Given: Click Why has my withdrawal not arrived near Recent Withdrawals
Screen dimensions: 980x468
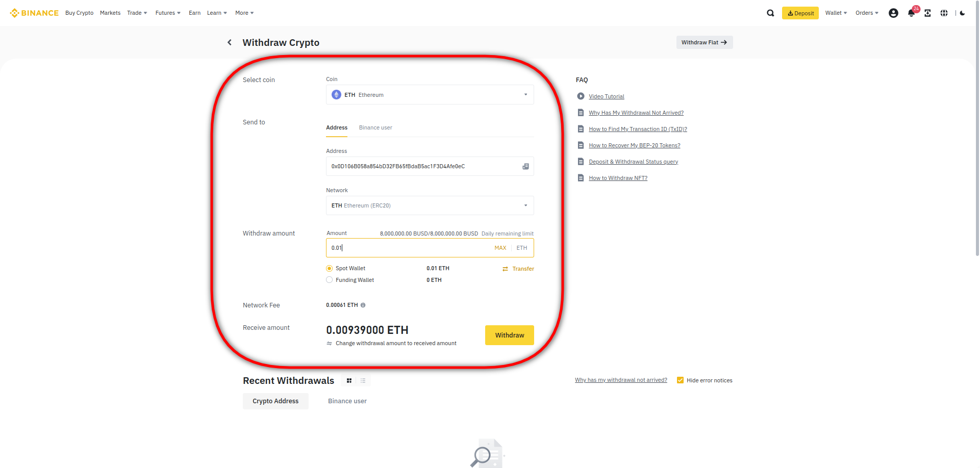Looking at the screenshot, I should pos(621,380).
